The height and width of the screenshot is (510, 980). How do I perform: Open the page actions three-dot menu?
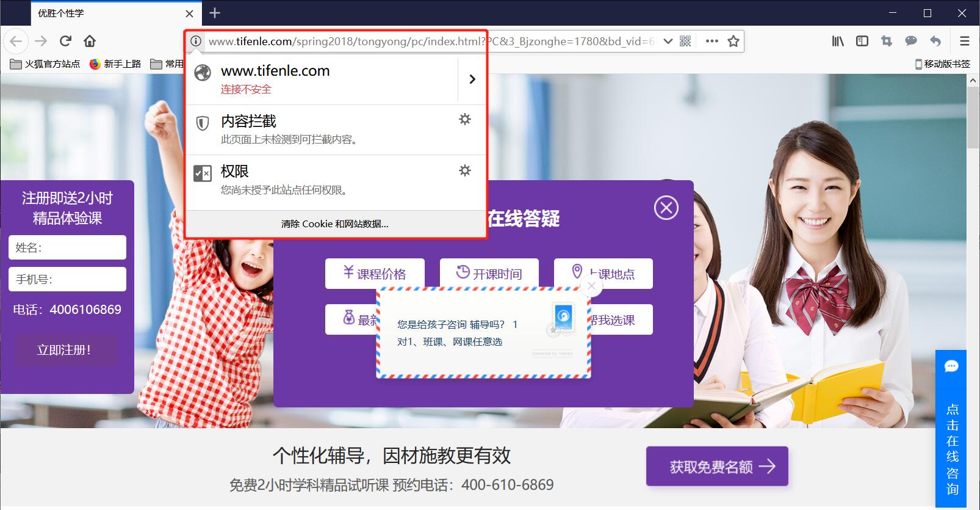point(712,41)
